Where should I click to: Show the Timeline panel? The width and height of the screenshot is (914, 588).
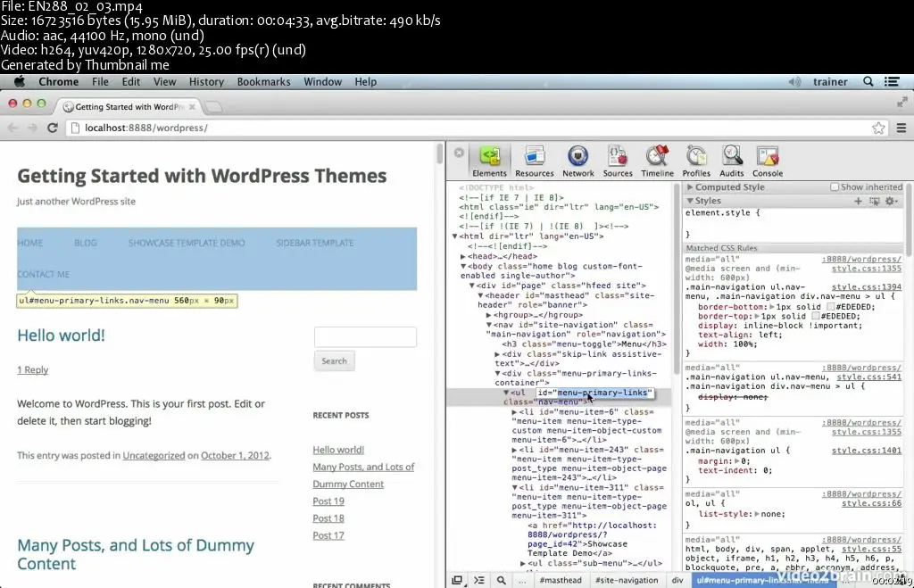pyautogui.click(x=657, y=161)
